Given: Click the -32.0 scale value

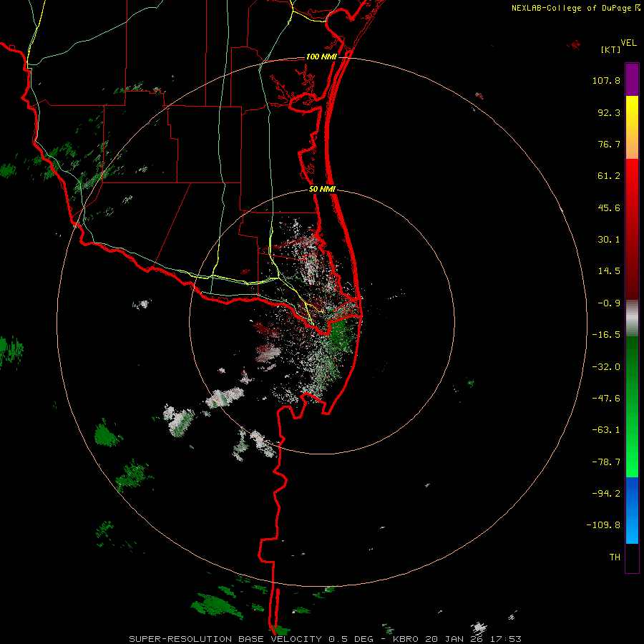Looking at the screenshot, I should pos(606,367).
